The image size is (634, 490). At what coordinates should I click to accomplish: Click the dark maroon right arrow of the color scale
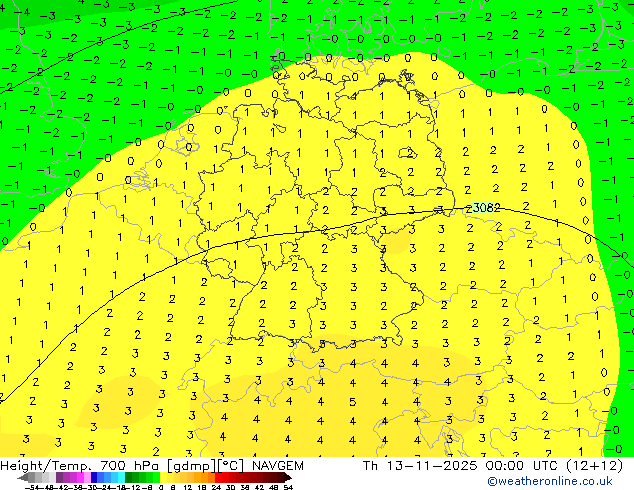pos(287,477)
